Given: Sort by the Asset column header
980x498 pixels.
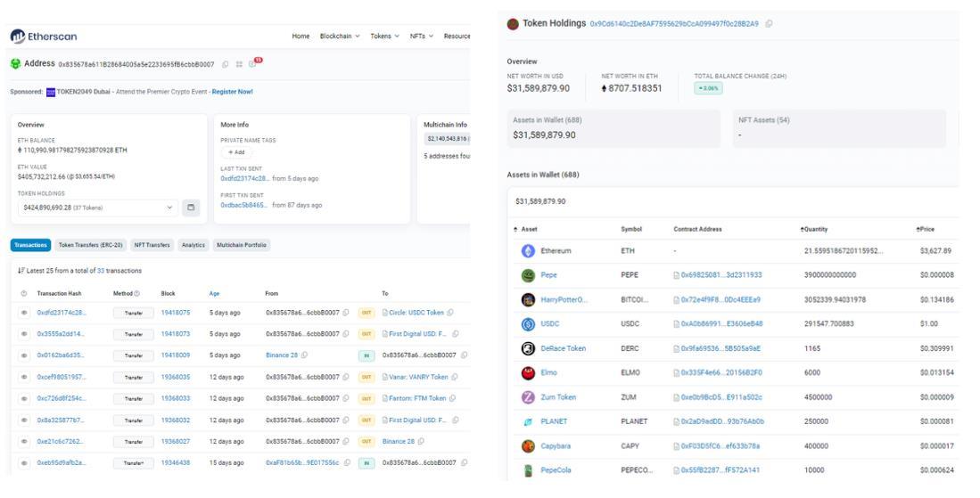Looking at the screenshot, I should click(525, 230).
